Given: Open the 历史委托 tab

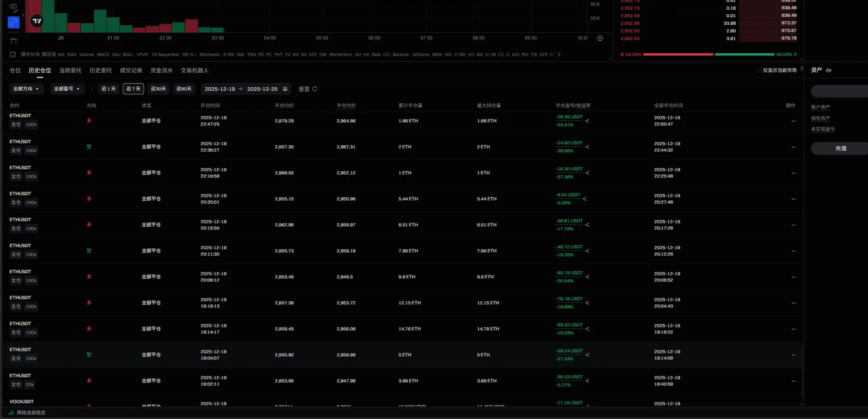Looking at the screenshot, I should [101, 70].
